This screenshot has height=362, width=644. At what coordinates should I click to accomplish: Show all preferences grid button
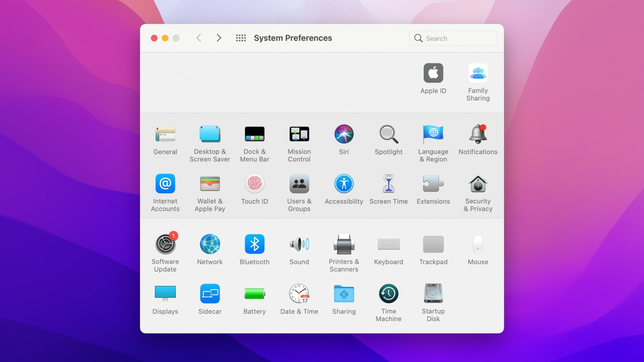[x=241, y=38]
